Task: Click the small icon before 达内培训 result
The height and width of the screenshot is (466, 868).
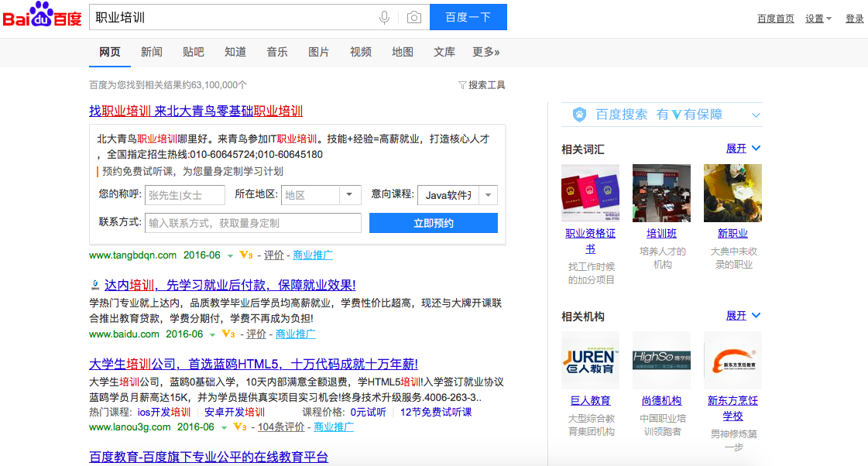Action: [x=94, y=285]
